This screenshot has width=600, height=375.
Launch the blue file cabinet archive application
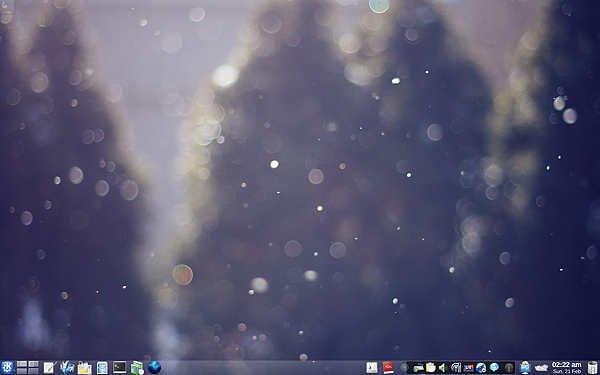[102, 368]
